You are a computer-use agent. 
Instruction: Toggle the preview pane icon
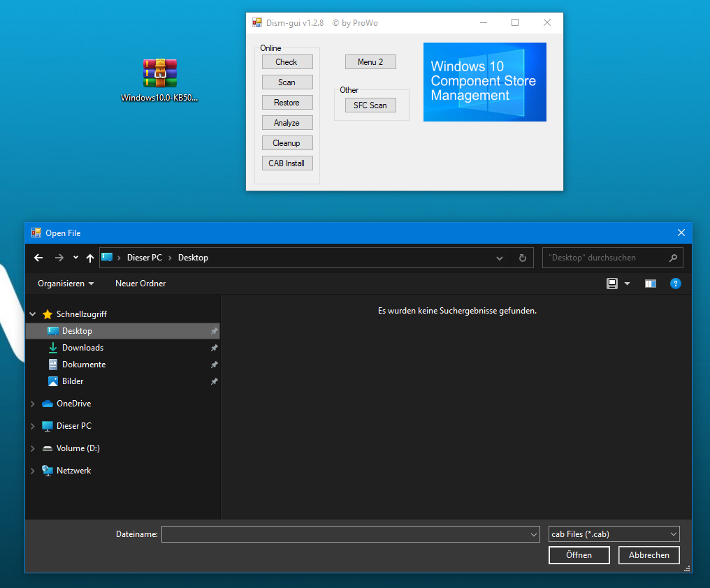click(650, 284)
